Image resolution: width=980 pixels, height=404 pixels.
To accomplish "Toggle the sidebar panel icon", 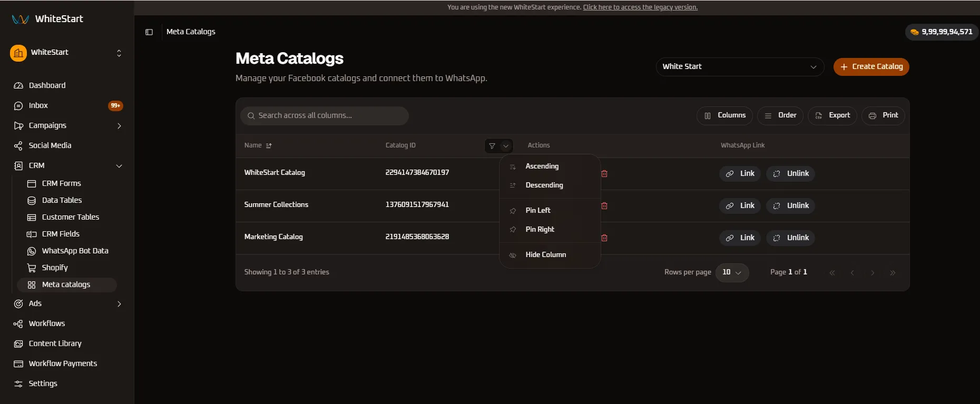I will [x=149, y=32].
